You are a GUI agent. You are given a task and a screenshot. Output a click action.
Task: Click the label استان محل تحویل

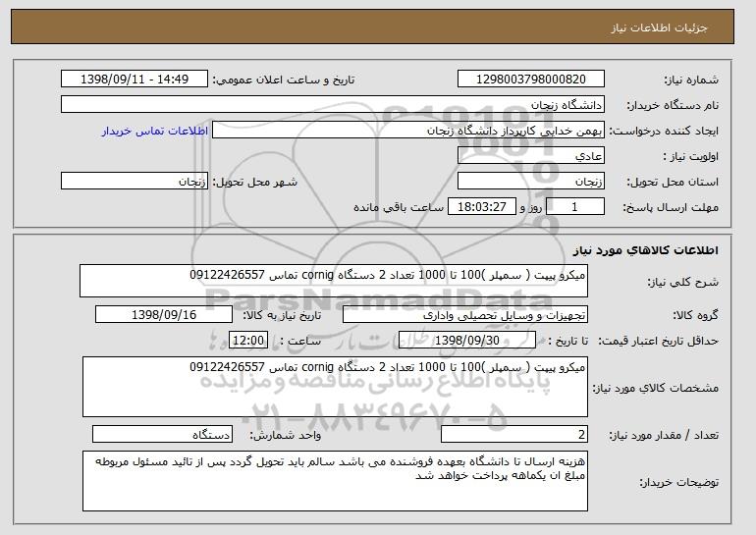point(673,182)
